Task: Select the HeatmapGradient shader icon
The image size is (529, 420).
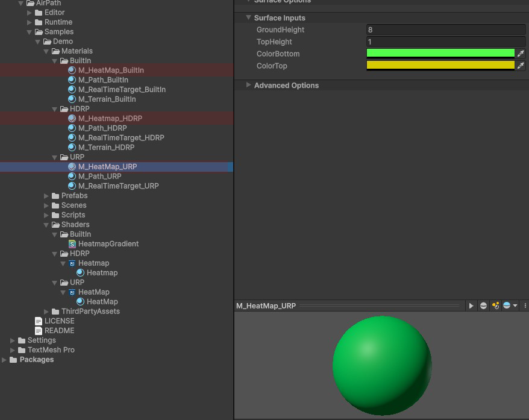Action: click(72, 244)
